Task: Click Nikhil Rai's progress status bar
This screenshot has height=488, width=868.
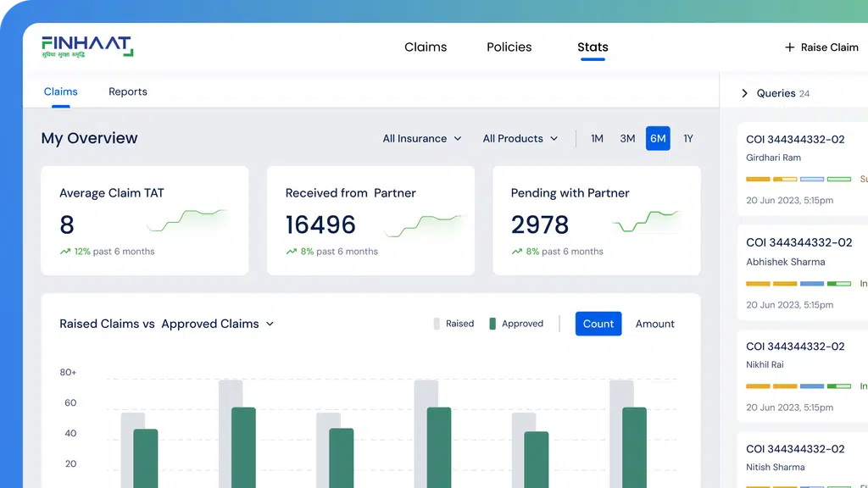Action: pos(798,386)
